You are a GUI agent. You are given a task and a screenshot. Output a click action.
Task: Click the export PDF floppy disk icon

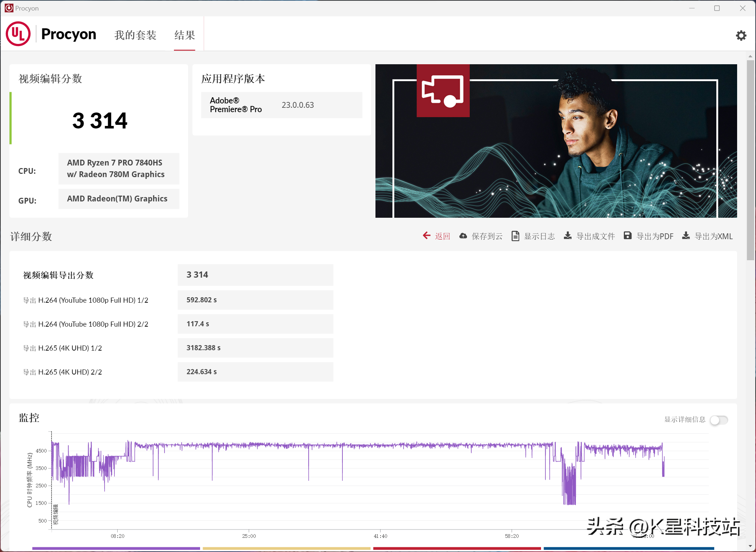[x=627, y=236]
